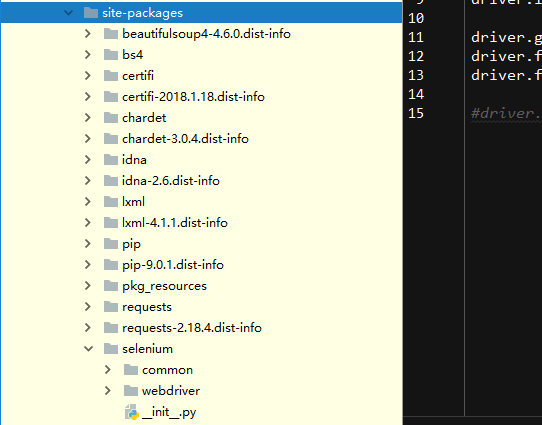Select the common subfolder label
Viewport: 542px width, 425px height.
click(x=167, y=370)
